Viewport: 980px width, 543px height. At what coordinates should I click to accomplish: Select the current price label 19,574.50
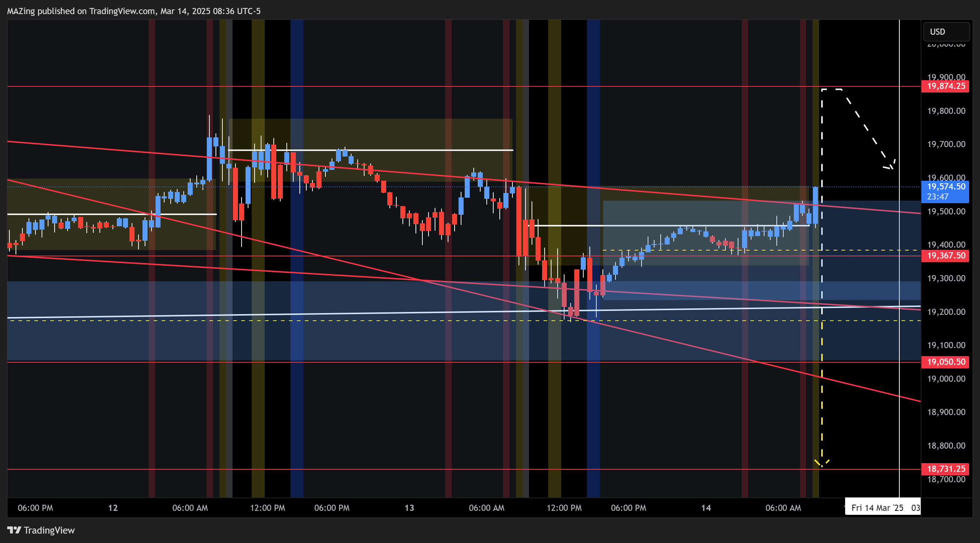[x=945, y=191]
